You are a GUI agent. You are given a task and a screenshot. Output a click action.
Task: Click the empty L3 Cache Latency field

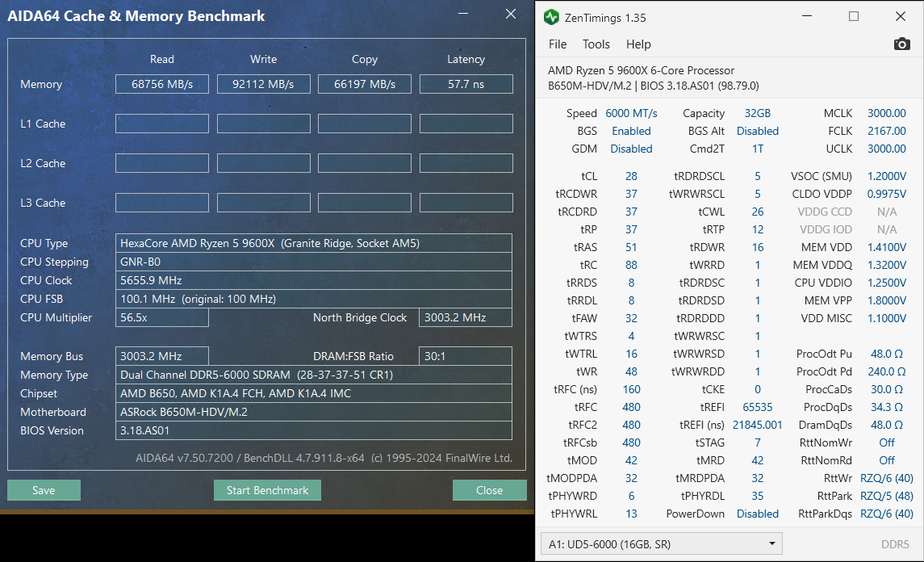click(x=466, y=203)
